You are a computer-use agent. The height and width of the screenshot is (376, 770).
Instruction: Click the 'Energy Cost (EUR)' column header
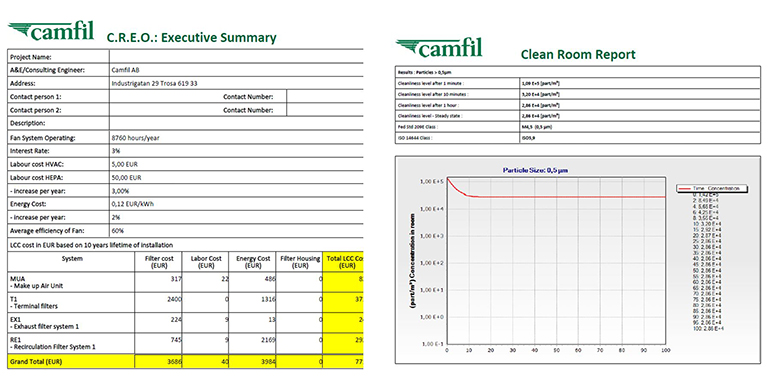253,262
